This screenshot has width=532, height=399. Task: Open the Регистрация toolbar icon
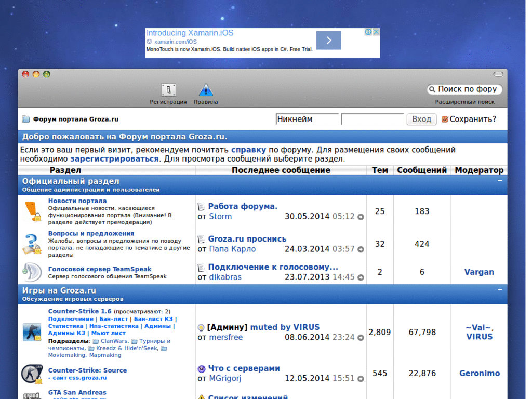[168, 90]
